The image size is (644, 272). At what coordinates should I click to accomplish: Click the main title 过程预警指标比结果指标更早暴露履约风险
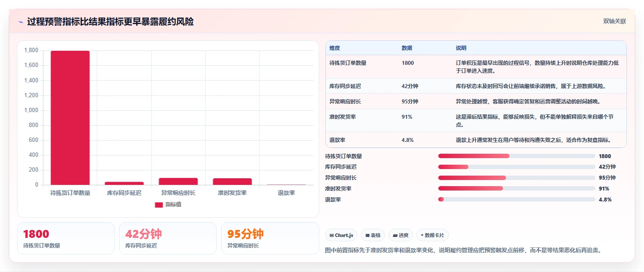(110, 22)
